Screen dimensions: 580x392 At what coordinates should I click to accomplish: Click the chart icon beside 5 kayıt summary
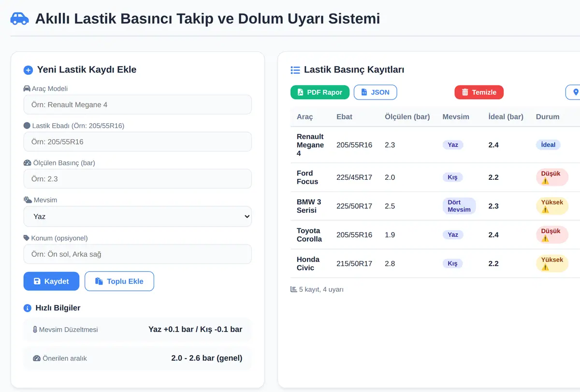pos(293,289)
